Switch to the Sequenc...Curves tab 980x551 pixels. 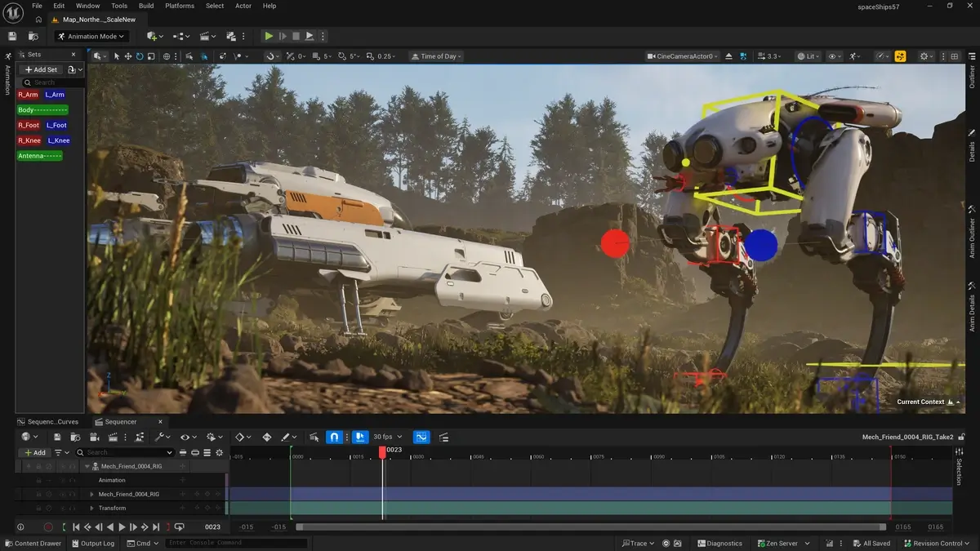click(51, 421)
